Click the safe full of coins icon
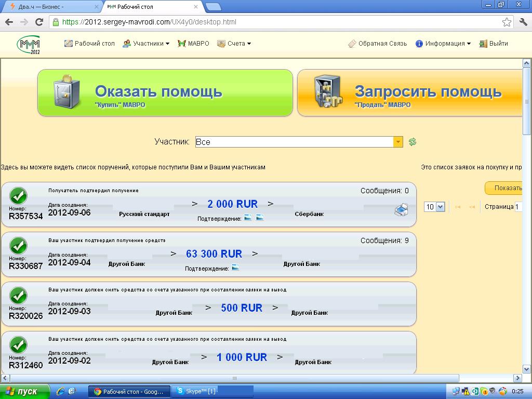This screenshot has width=532, height=399. [x=328, y=91]
